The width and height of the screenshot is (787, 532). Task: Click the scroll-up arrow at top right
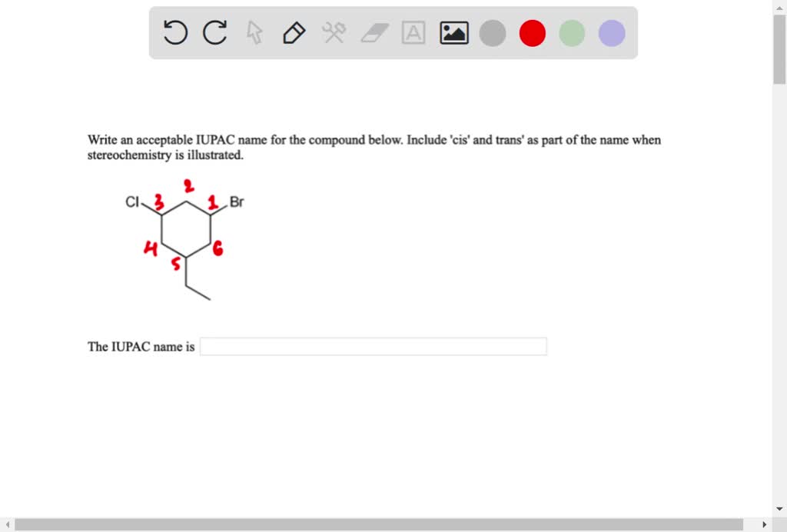point(778,7)
